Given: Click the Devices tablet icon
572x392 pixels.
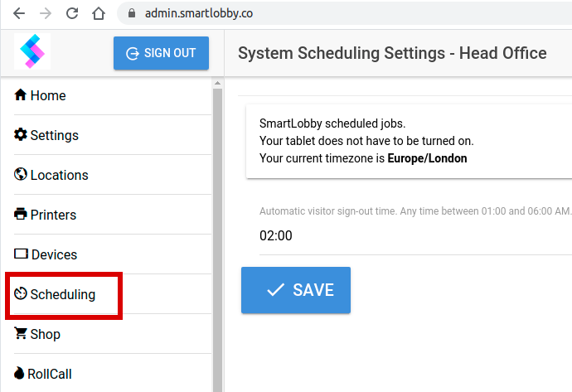Looking at the screenshot, I should click(x=21, y=254).
